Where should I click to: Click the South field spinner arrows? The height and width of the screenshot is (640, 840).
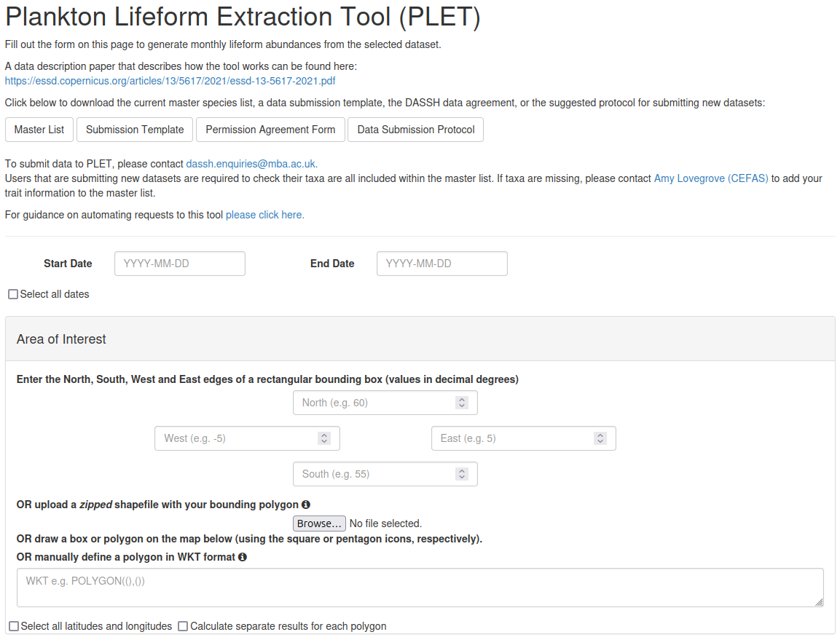coord(461,474)
